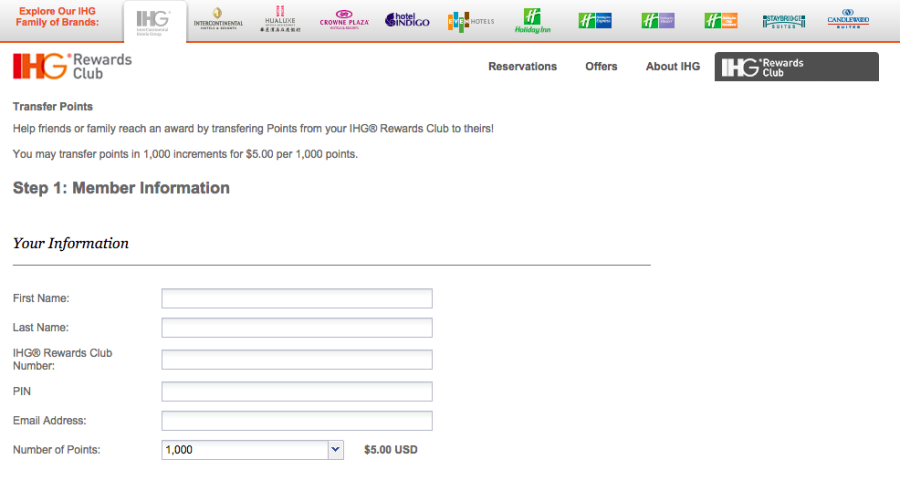Click the Candlewood Suites logo
The image size is (900, 491).
click(848, 20)
